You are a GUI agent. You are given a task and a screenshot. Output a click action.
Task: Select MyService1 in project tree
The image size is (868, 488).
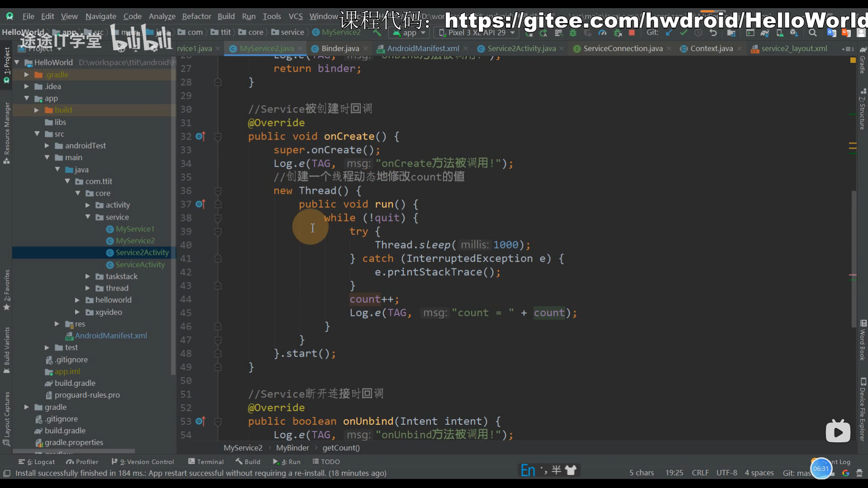135,229
